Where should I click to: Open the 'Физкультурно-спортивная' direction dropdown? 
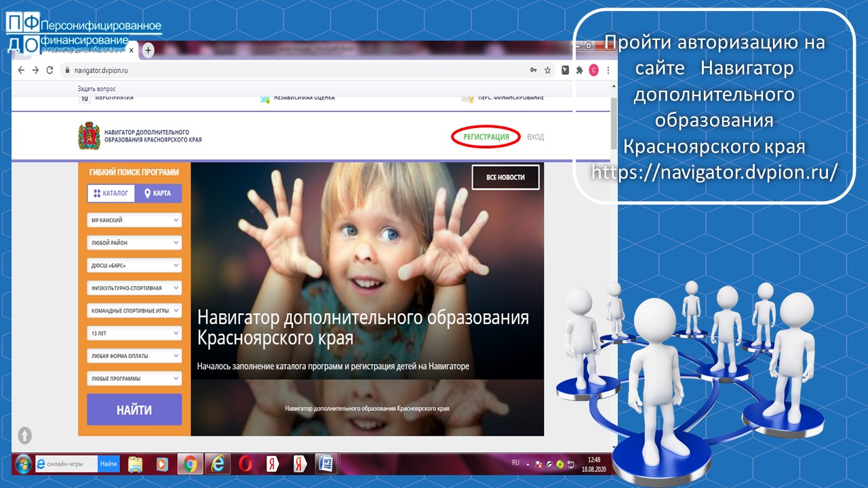coord(134,288)
